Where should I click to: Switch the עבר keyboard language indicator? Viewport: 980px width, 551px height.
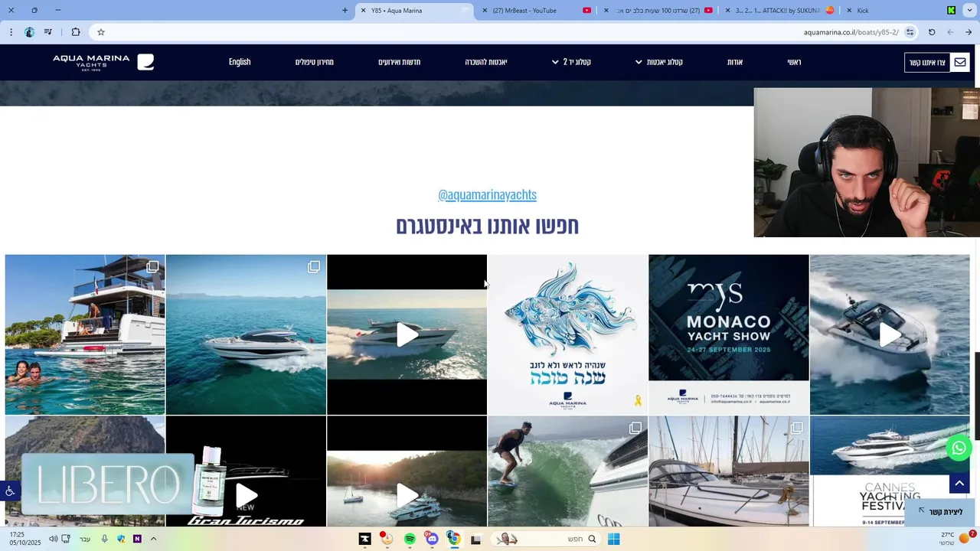[85, 539]
